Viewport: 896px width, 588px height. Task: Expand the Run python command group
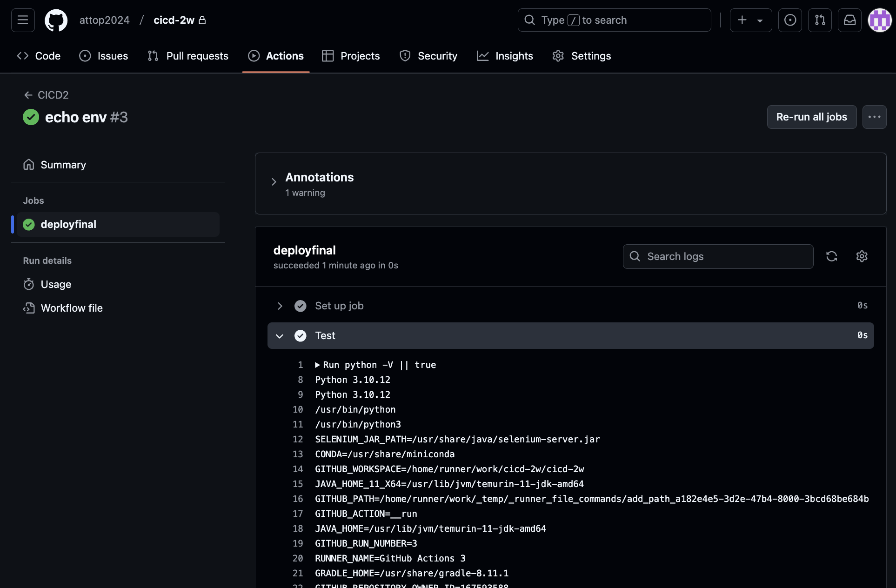[x=318, y=365]
